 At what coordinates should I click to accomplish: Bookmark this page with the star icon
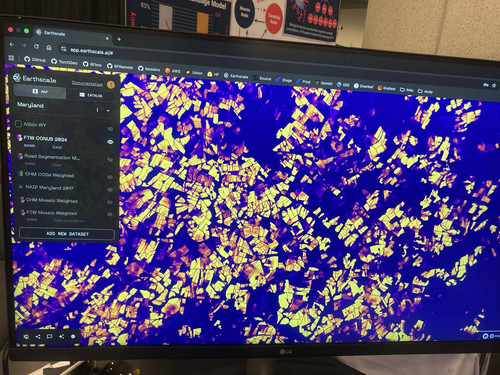pyautogui.click(x=494, y=86)
